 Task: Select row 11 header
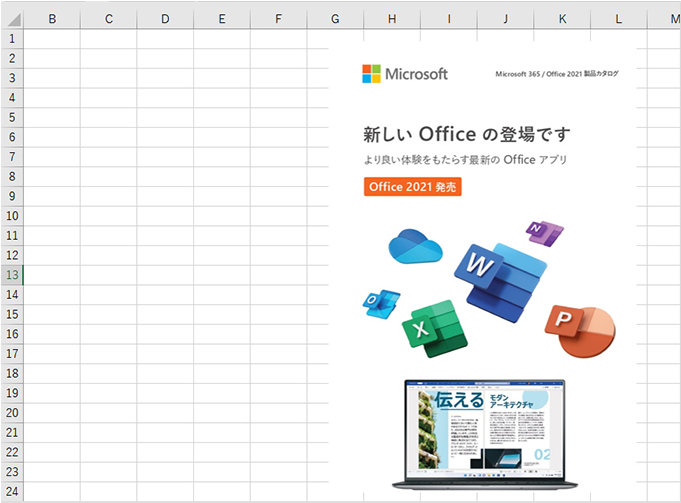[x=12, y=235]
